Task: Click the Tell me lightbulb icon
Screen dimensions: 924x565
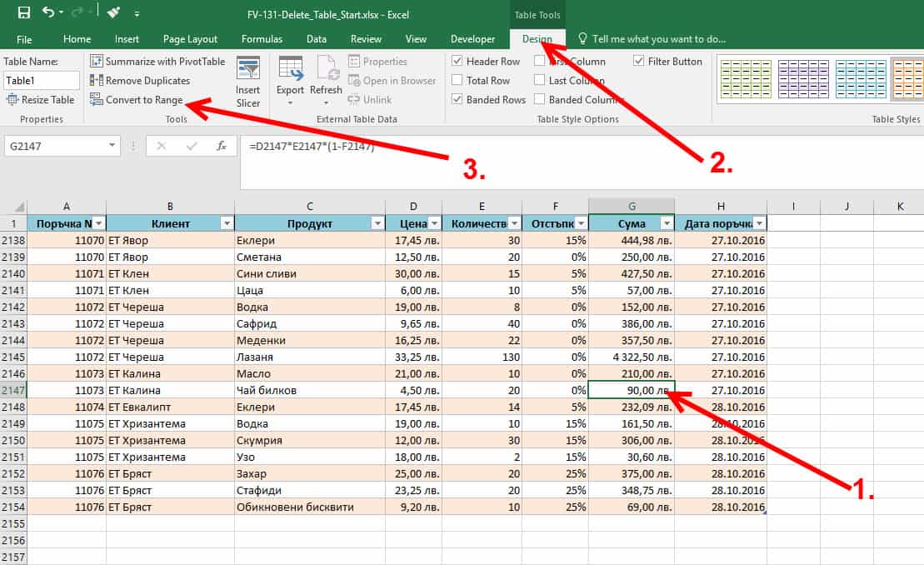Action: click(582, 39)
